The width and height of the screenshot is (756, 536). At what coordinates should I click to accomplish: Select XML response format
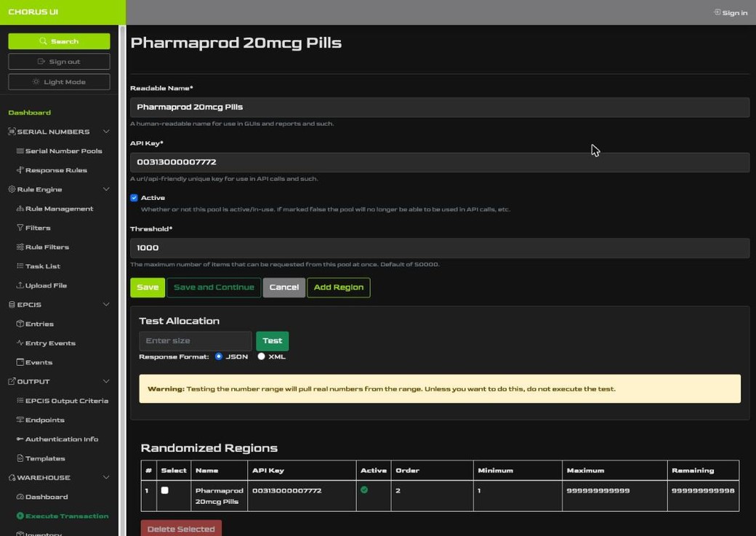[261, 356]
